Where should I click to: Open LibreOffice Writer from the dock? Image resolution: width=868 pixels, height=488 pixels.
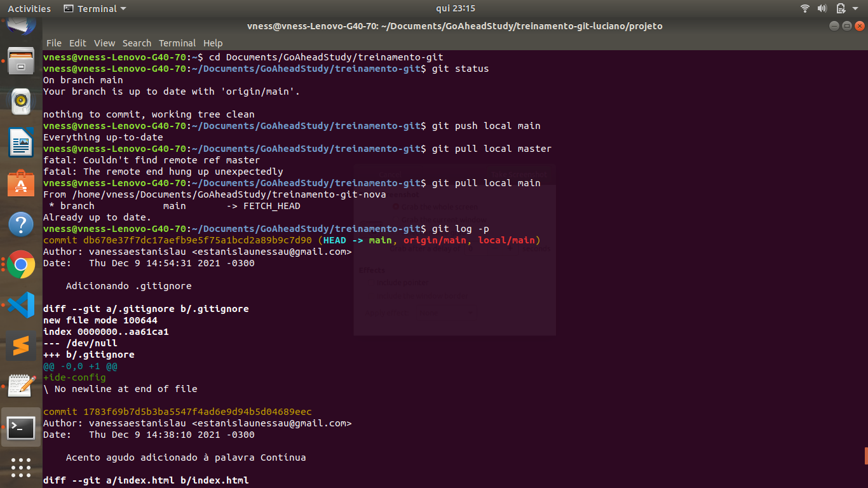click(21, 142)
